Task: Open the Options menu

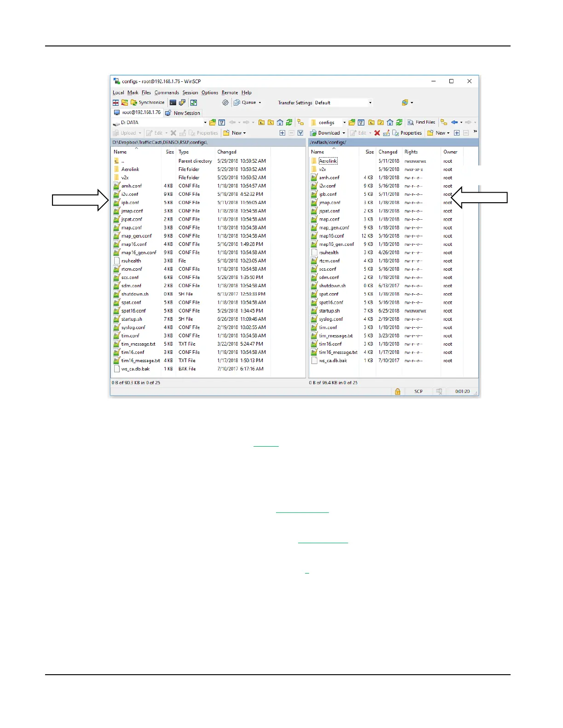Action: [210, 92]
